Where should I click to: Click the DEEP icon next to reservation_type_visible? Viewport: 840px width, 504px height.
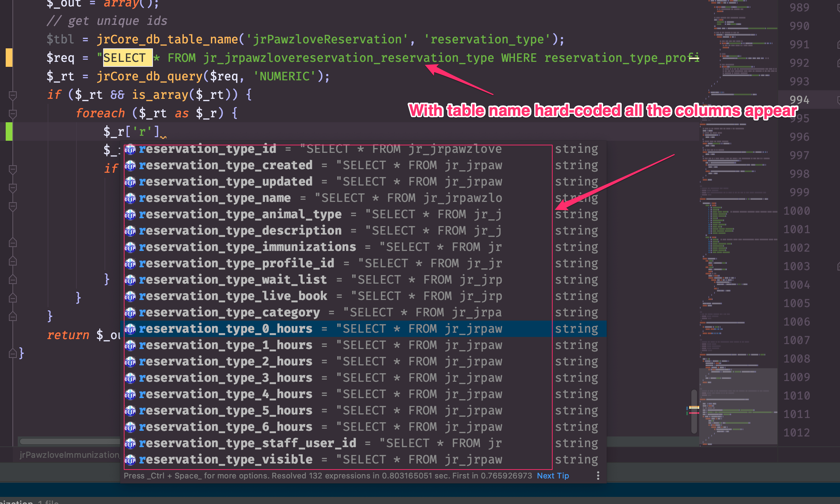[130, 460]
